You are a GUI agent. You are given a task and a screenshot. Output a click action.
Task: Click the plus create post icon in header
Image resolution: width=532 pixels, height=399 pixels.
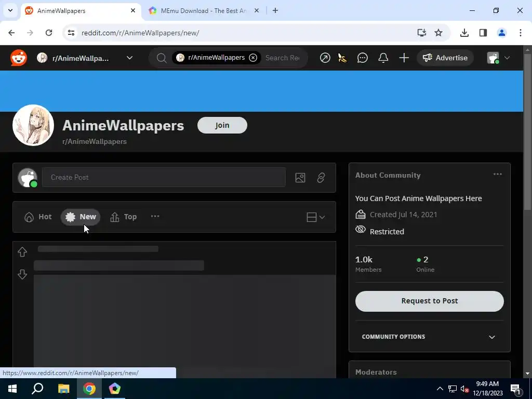click(x=404, y=58)
